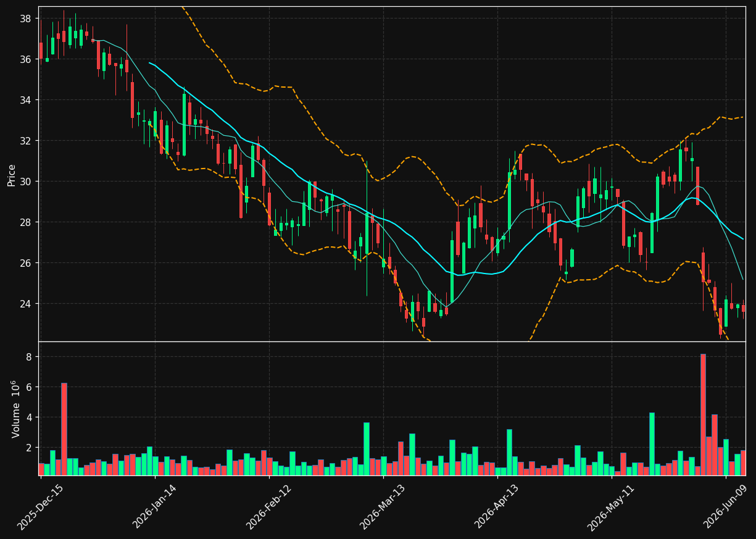756x539 pixels.
Task: Click the 24 price tick label
Action: 25,304
